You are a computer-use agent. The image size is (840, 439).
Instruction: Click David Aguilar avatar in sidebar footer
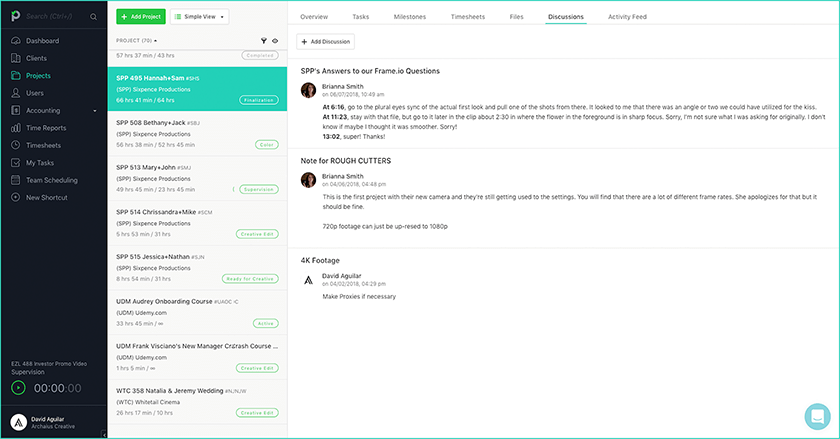pyautogui.click(x=19, y=422)
